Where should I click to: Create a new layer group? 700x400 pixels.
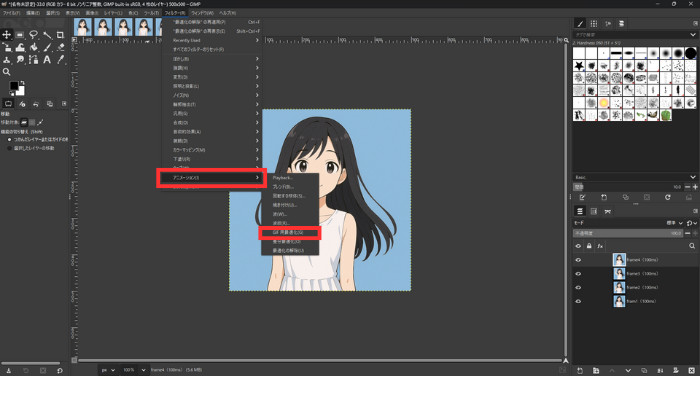[x=596, y=371]
